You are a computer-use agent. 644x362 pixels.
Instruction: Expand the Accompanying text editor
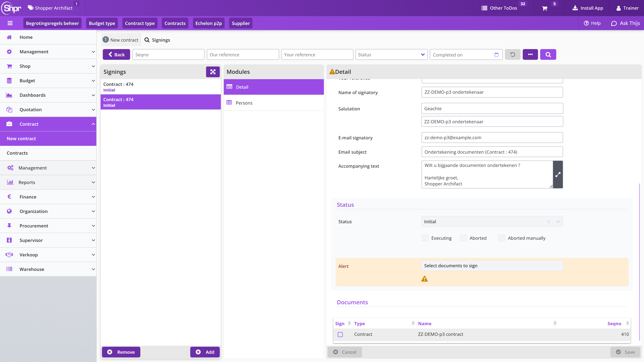[558, 175]
